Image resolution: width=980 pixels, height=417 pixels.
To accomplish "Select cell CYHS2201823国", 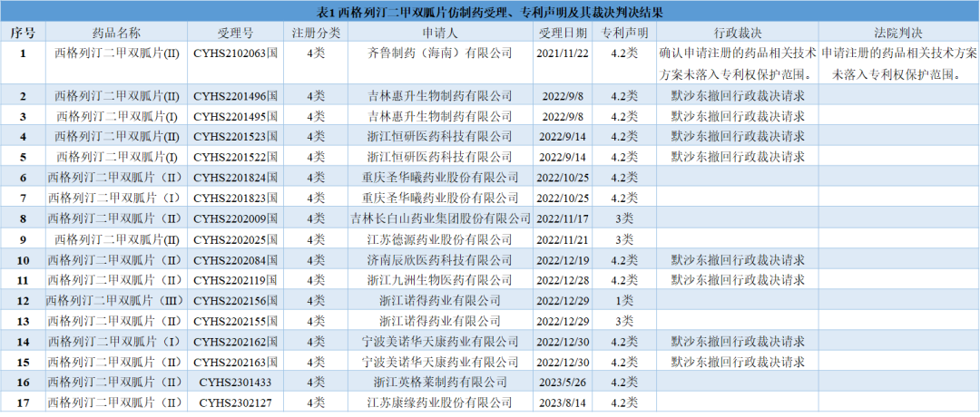I will (235, 198).
